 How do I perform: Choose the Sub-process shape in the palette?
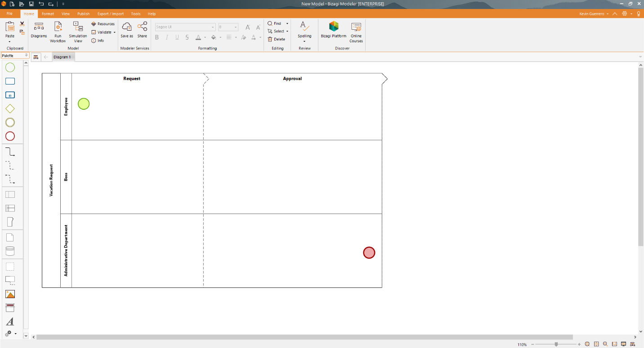click(x=10, y=95)
